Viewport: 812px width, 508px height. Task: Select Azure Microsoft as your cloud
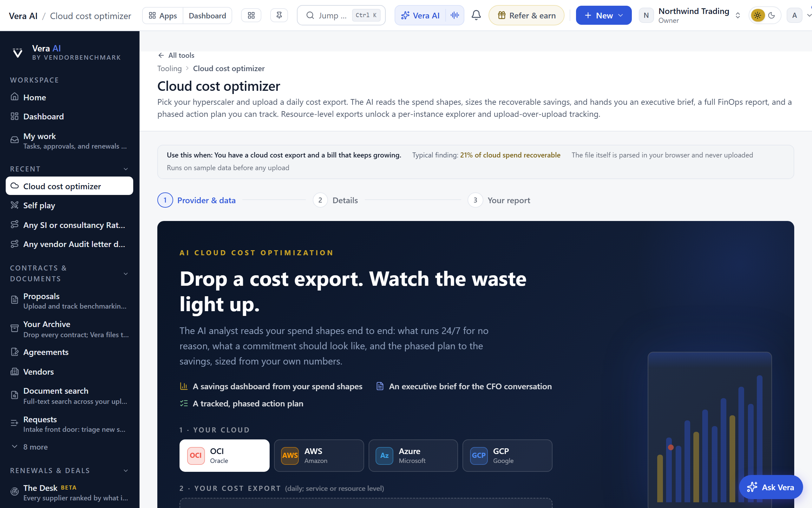pyautogui.click(x=413, y=456)
